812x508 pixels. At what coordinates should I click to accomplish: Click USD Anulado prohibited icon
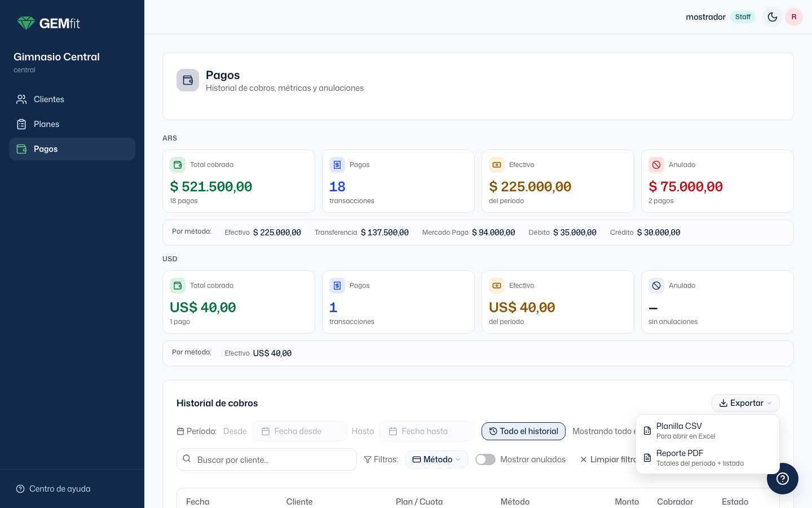[x=656, y=286]
